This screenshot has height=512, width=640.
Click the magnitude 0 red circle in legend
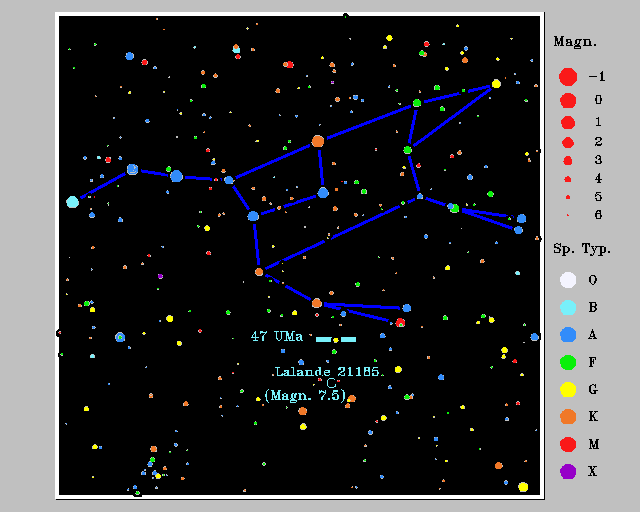coord(568,100)
